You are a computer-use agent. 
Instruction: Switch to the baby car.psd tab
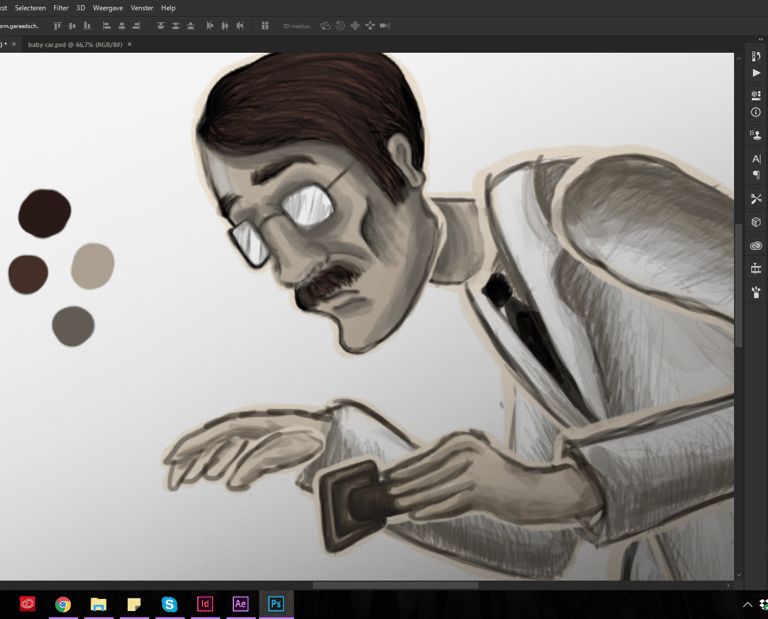73,44
